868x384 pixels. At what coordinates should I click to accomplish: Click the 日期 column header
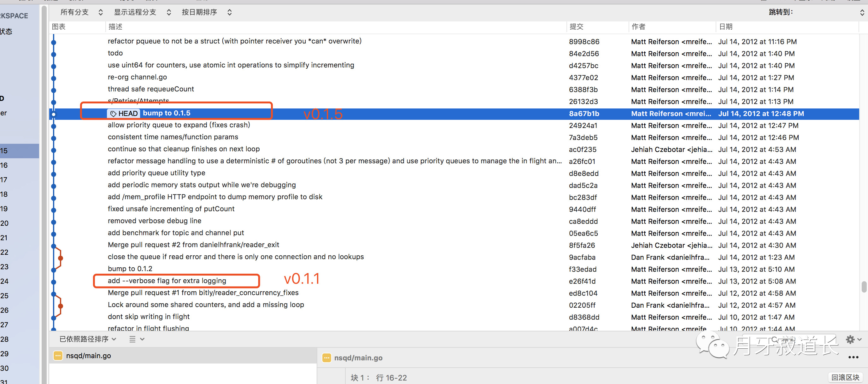(725, 26)
